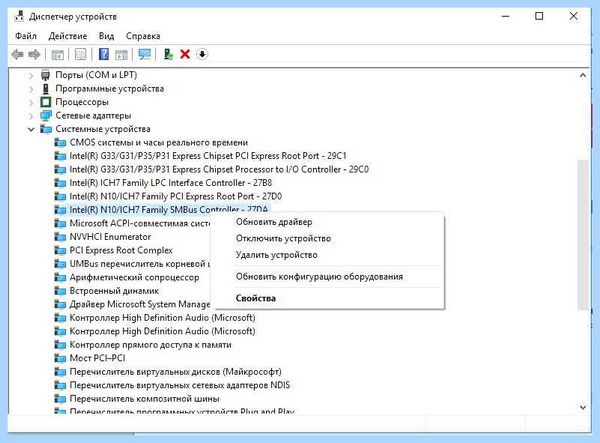Click icon beside Перечислитель композитной шины
The height and width of the screenshot is (443, 600).
pyautogui.click(x=60, y=399)
